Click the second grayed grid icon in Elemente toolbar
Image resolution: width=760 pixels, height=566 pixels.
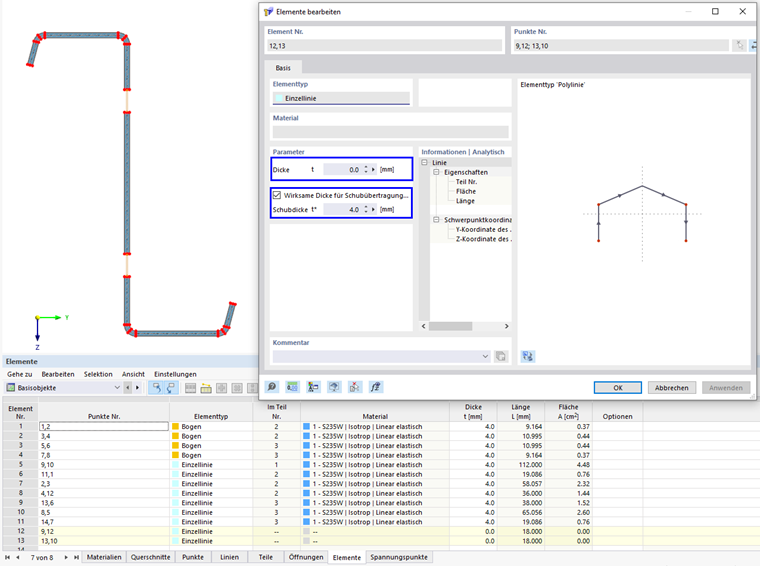coord(237,388)
